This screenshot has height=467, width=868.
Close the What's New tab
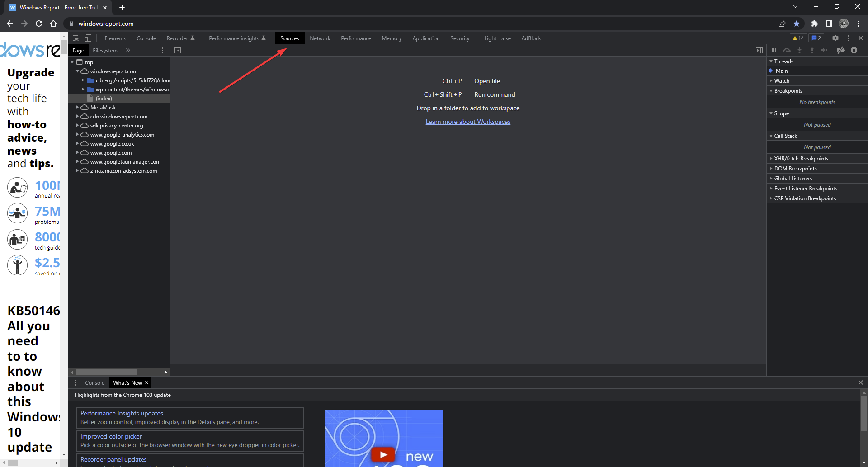pos(146,383)
